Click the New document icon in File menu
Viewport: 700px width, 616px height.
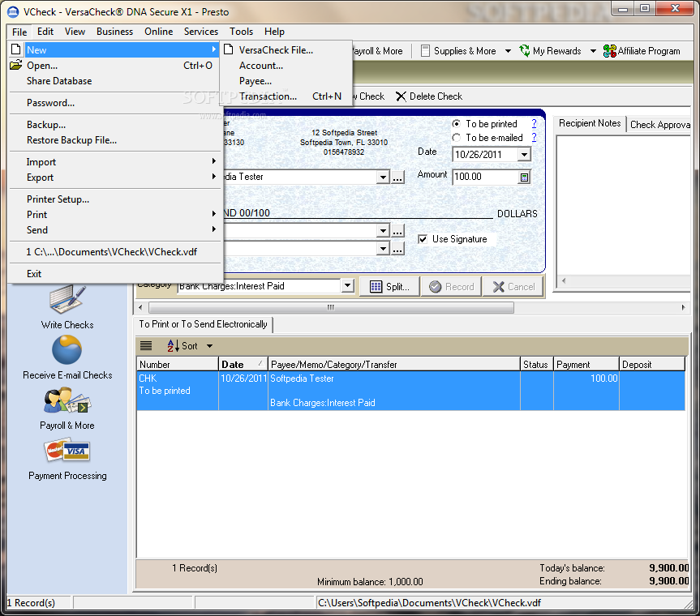pyautogui.click(x=15, y=49)
